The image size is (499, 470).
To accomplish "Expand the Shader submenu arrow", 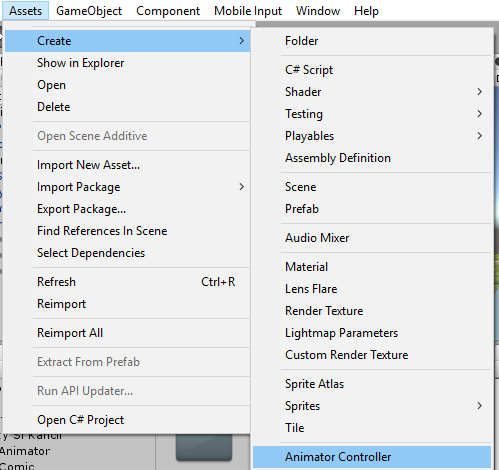I will coord(480,92).
